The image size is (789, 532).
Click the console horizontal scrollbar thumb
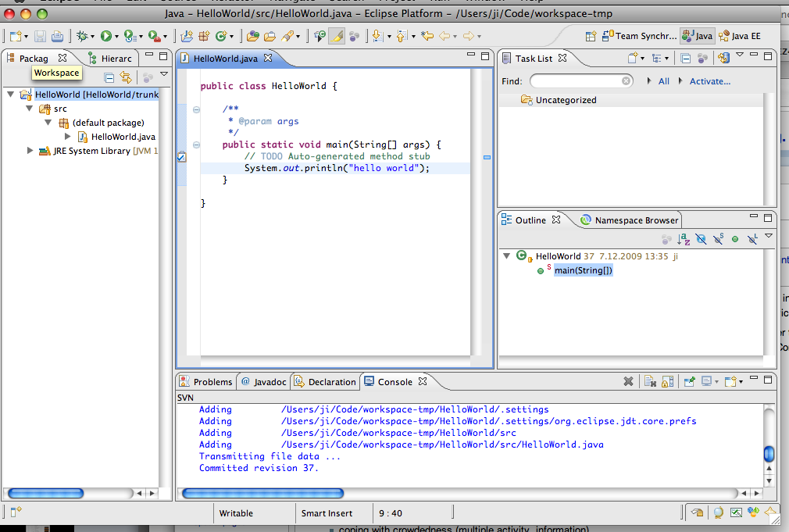(x=262, y=493)
